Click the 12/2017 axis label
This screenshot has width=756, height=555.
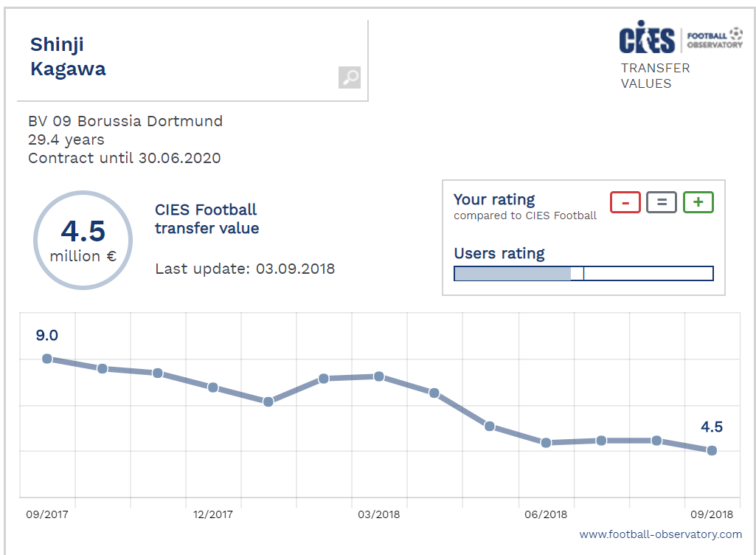pyautogui.click(x=213, y=514)
